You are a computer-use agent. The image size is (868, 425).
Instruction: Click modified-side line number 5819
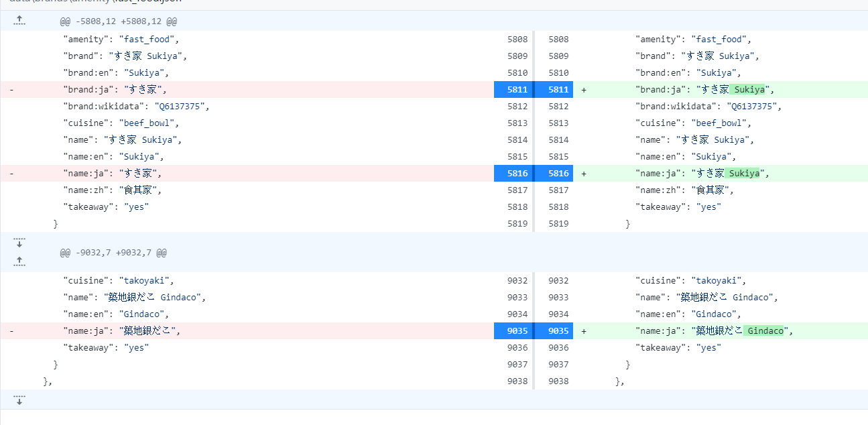(558, 224)
